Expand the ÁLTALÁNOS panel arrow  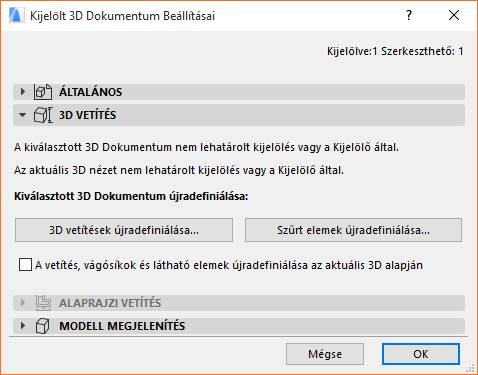(x=23, y=92)
